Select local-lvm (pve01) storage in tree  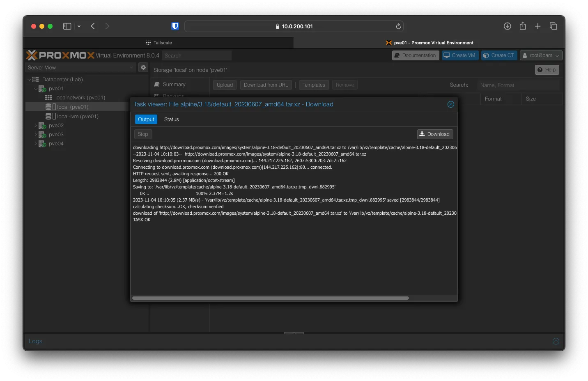(78, 117)
